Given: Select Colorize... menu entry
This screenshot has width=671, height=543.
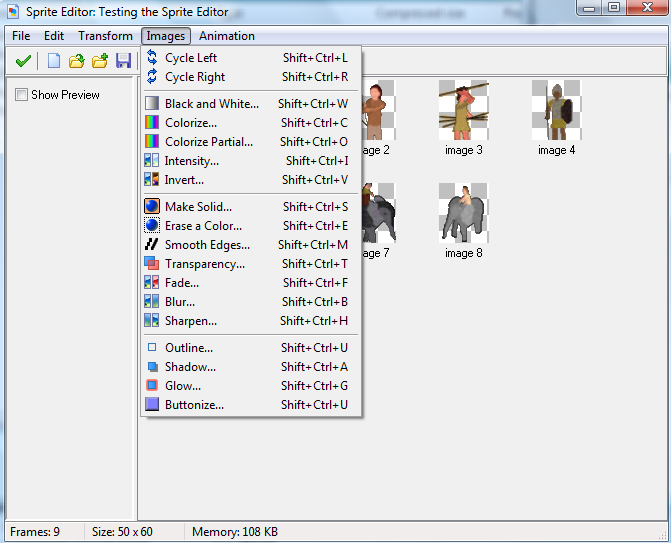Looking at the screenshot, I should coord(251,123).
